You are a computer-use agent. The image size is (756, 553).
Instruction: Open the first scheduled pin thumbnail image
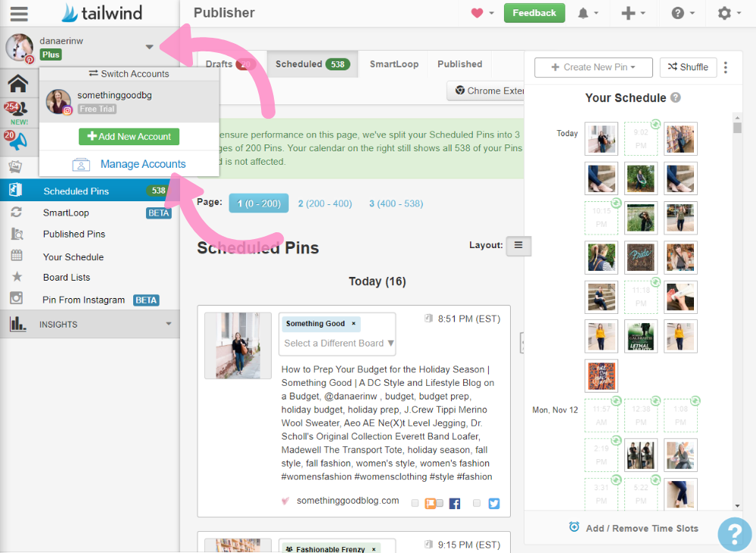point(238,345)
